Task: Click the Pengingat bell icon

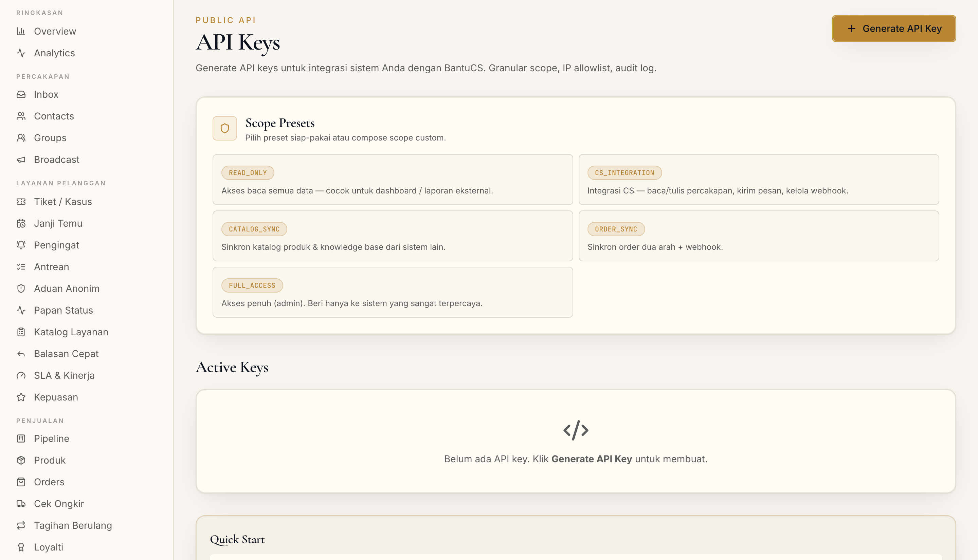Action: (21, 245)
